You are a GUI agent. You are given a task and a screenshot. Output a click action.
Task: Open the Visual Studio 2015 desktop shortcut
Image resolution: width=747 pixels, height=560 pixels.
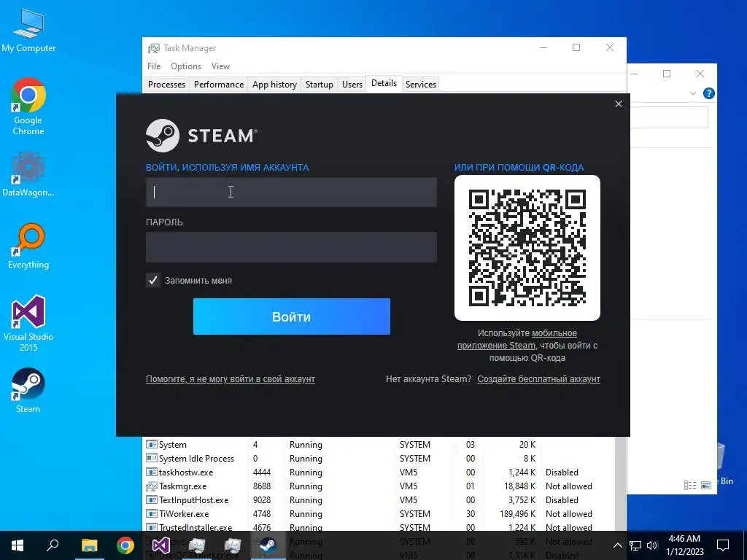28,323
